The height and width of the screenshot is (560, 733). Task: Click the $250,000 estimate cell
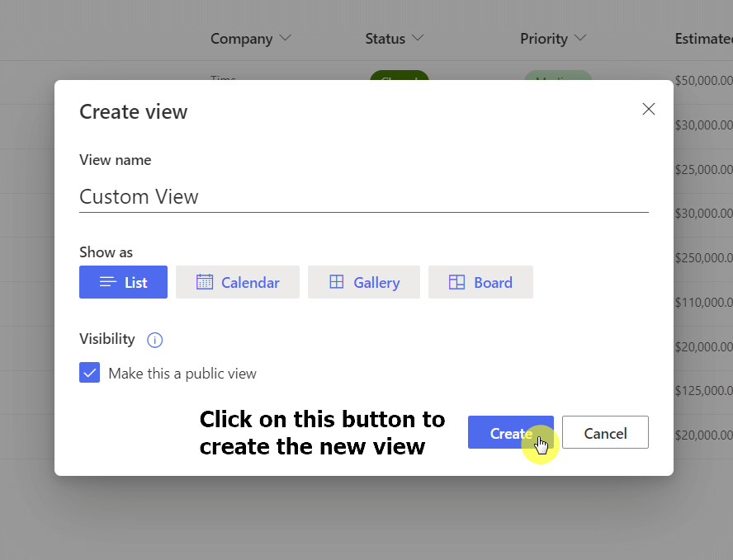(703, 258)
